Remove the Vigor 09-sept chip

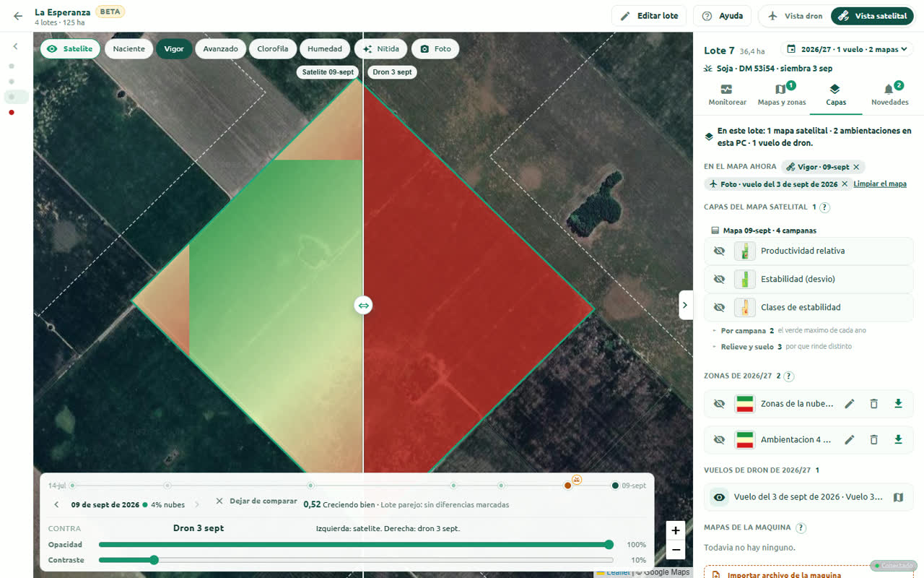click(x=856, y=167)
